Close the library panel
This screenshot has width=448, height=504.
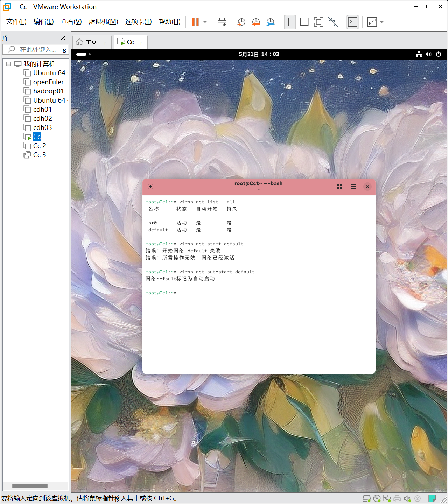(x=63, y=38)
